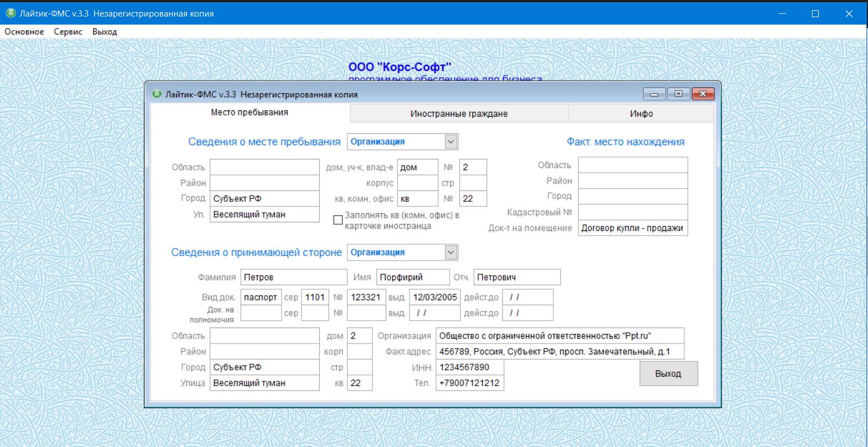Close the inner dialog with red X
Image resolution: width=868 pixels, height=447 pixels.
(x=703, y=94)
